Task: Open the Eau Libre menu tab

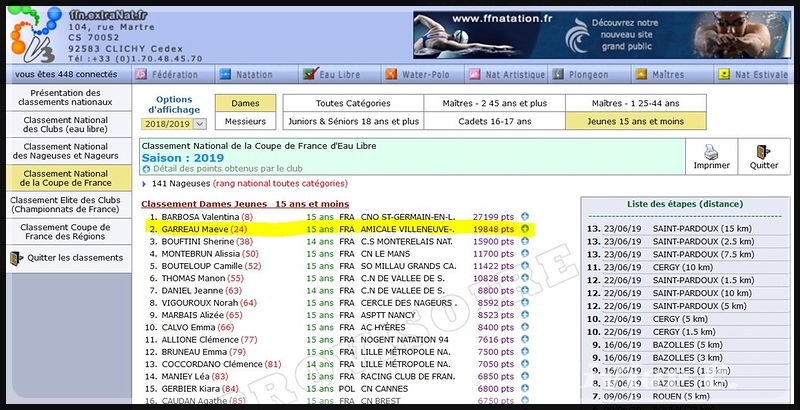Action: coord(335,74)
